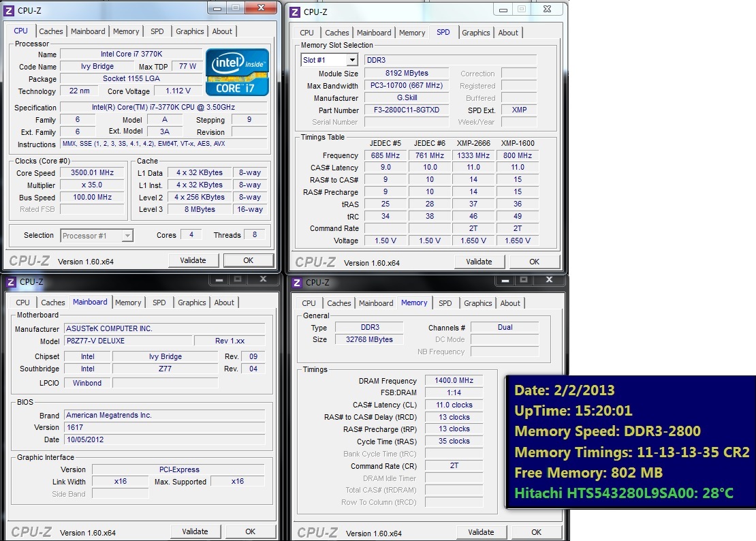Open Caches tab in the bottom-right Memory window

[x=339, y=303]
